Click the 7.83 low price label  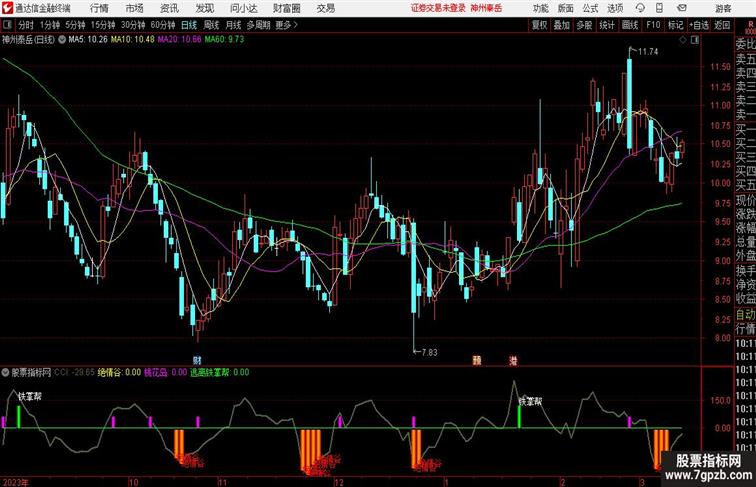429,352
